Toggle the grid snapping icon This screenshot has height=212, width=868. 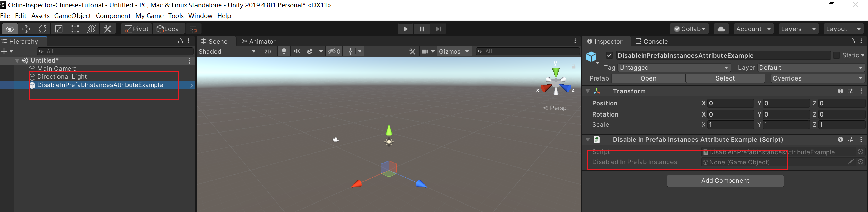(x=193, y=29)
